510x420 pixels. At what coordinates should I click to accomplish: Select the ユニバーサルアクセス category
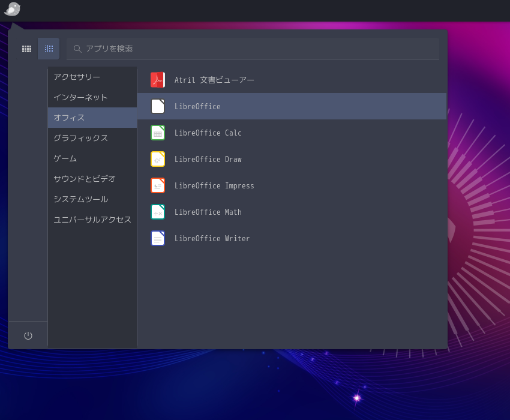click(x=92, y=220)
